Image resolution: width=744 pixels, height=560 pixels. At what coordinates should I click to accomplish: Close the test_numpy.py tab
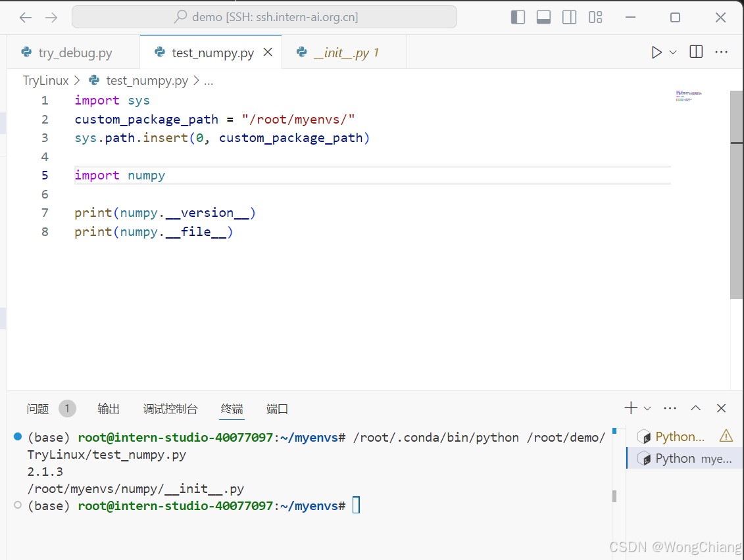(x=268, y=52)
